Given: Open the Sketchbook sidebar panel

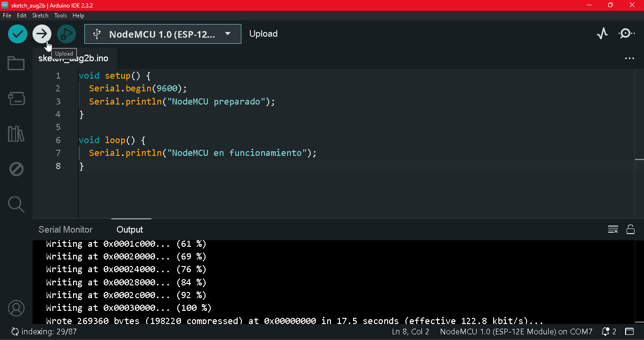Looking at the screenshot, I should [x=16, y=63].
